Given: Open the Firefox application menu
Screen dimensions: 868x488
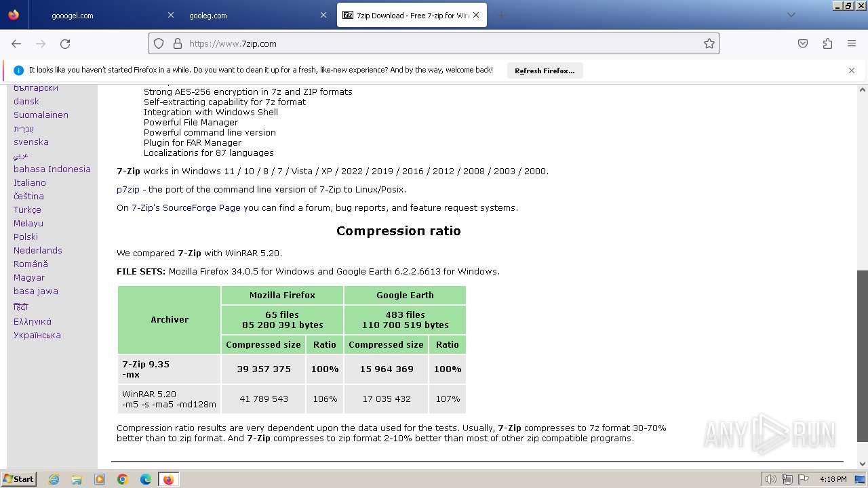Looking at the screenshot, I should [852, 43].
